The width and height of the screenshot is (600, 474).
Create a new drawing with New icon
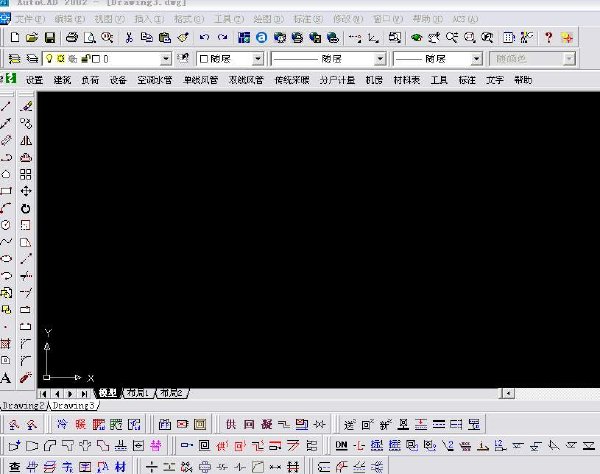point(15,37)
